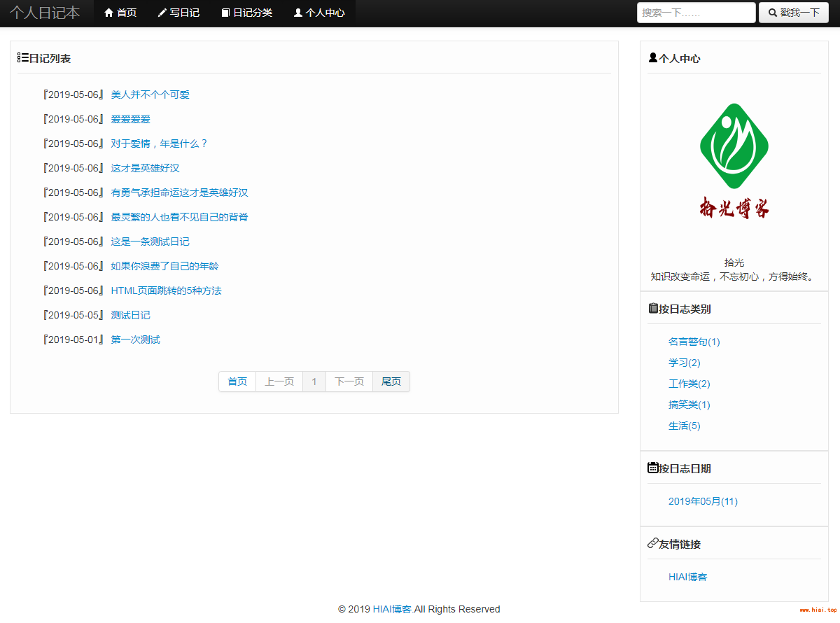840x623 pixels.
Task: Click the chain link icon beside 友情链接
Action: point(653,543)
